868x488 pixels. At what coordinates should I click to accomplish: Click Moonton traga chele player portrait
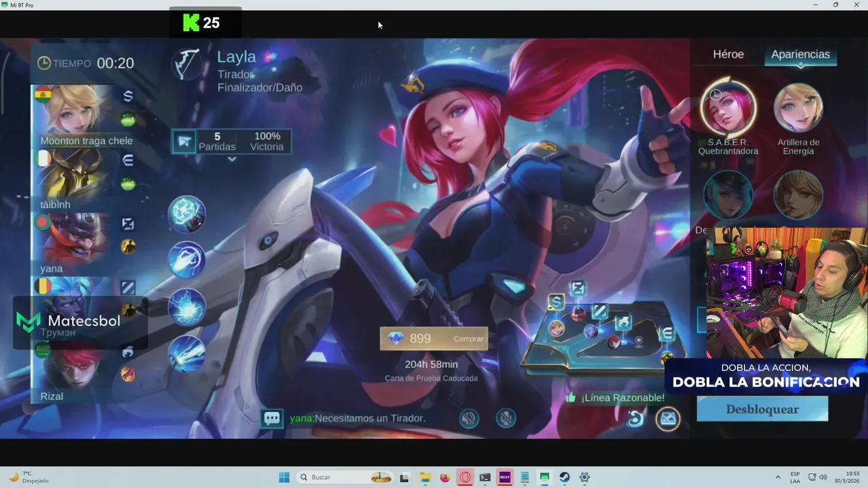coord(75,110)
